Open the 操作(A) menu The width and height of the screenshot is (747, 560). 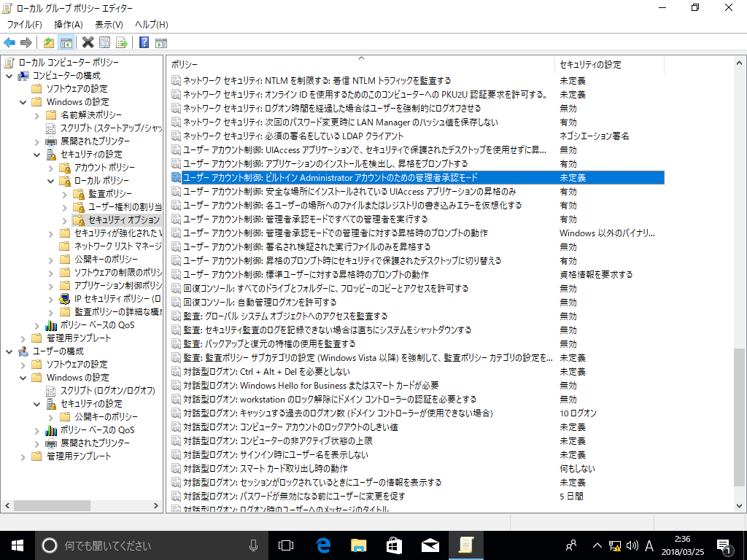pyautogui.click(x=69, y=25)
